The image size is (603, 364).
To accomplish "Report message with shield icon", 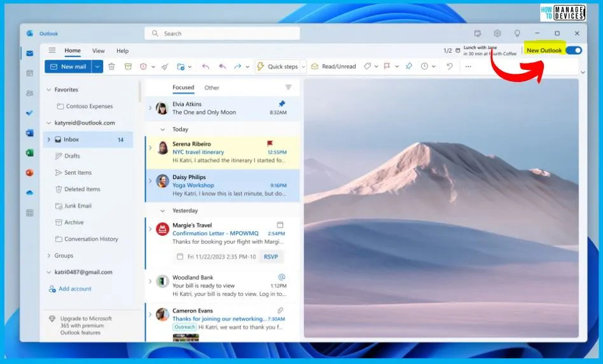I will tap(144, 67).
